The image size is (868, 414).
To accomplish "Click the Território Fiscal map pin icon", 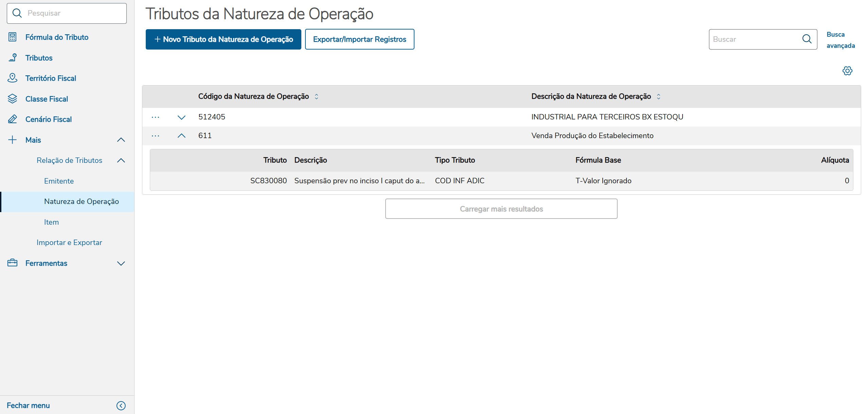I will (x=13, y=78).
